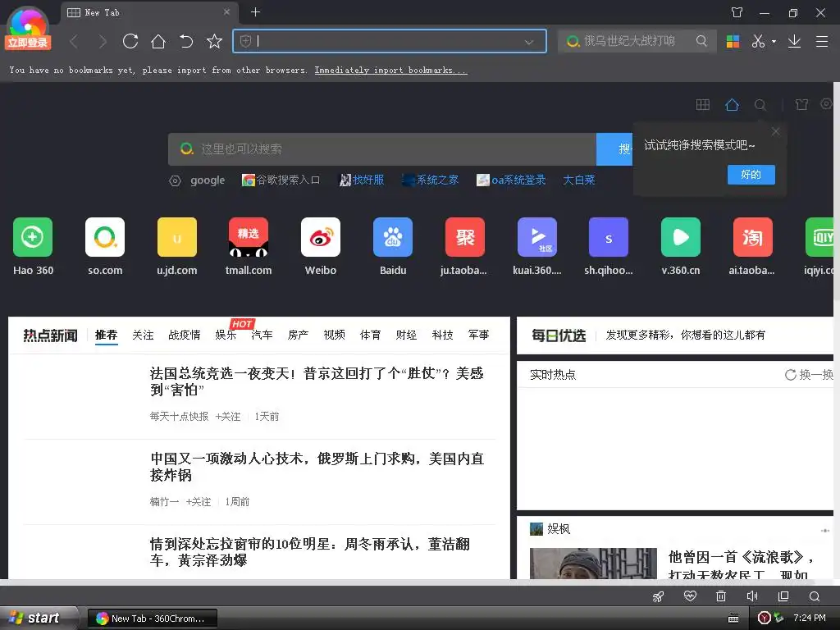Click the zoom magnifier icon in status bar
The width and height of the screenshot is (840, 630).
tap(815, 596)
